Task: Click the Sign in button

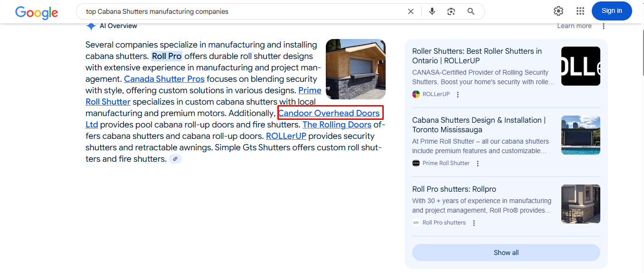Action: click(x=611, y=11)
